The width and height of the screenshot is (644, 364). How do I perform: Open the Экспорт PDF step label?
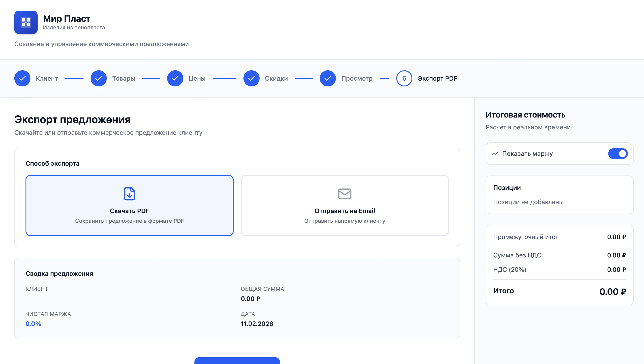point(437,78)
